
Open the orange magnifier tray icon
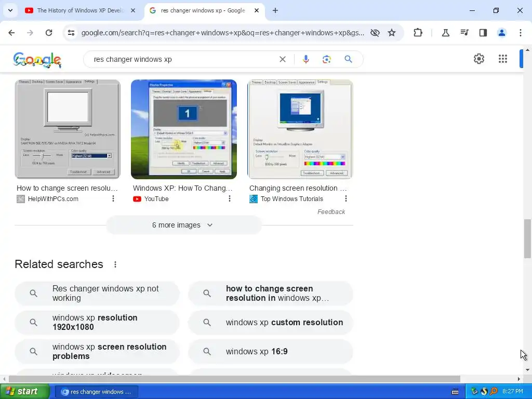pyautogui.click(x=494, y=392)
